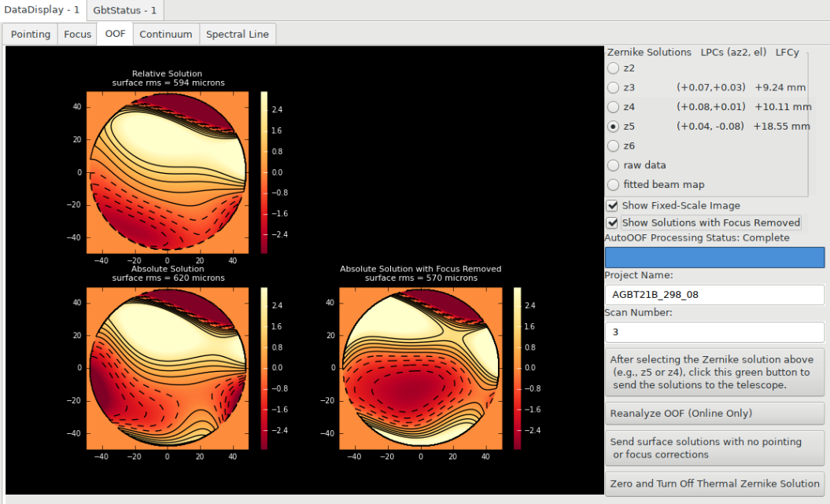The width and height of the screenshot is (830, 504).
Task: Click the Scan Number input field
Action: [x=714, y=332]
